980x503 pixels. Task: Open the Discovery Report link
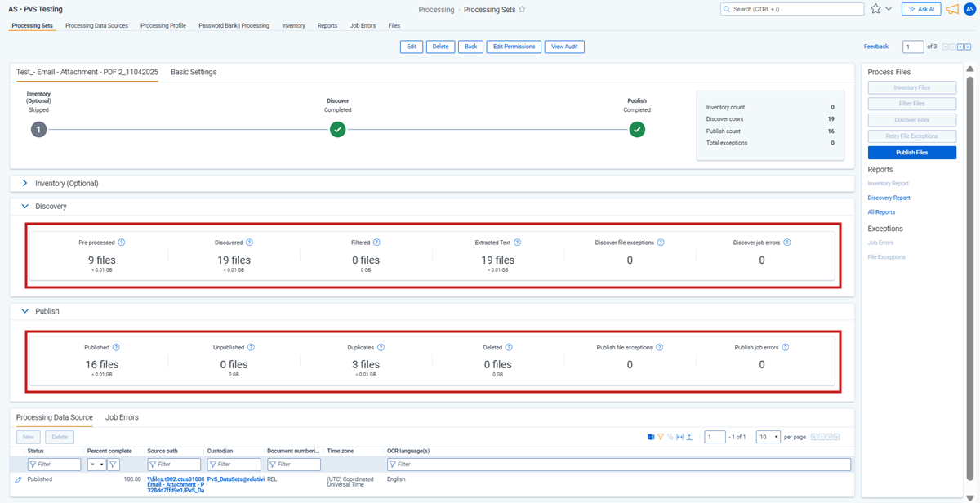point(889,198)
